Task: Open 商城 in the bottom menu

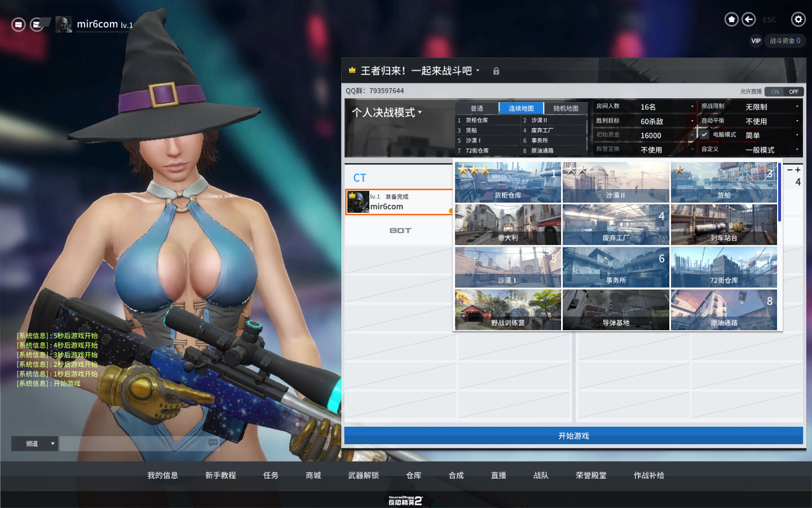Action: [x=313, y=475]
